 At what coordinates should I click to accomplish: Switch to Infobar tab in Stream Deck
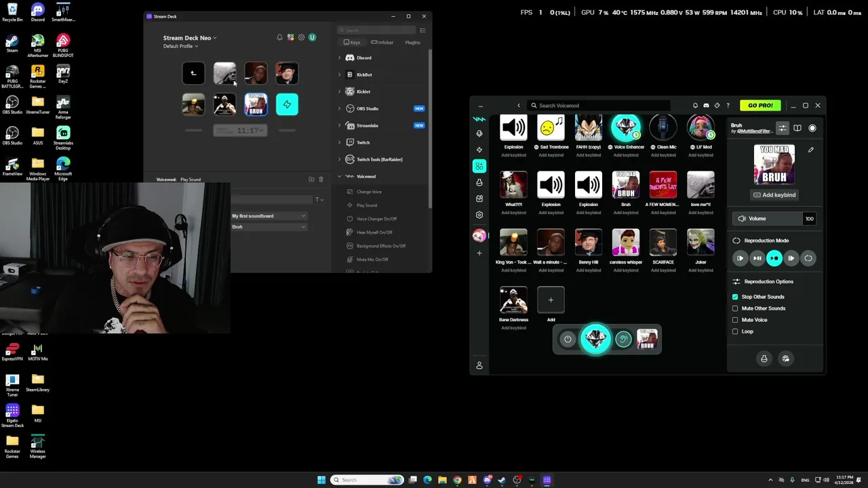point(383,43)
